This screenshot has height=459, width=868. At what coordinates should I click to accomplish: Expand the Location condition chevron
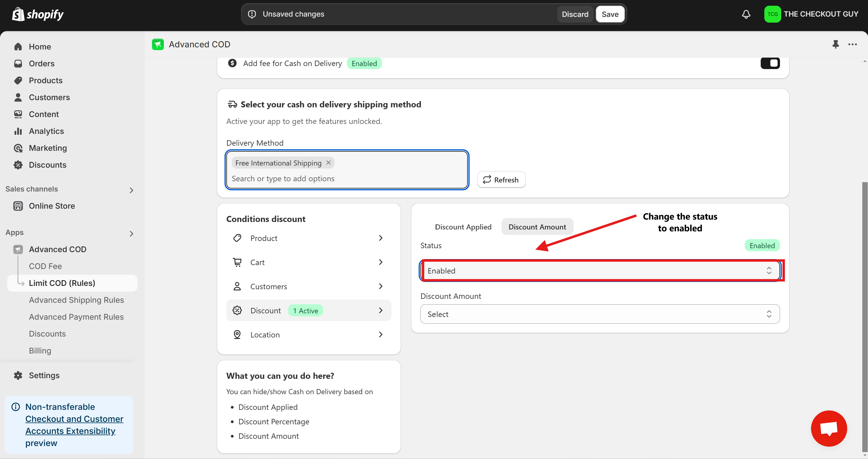380,334
